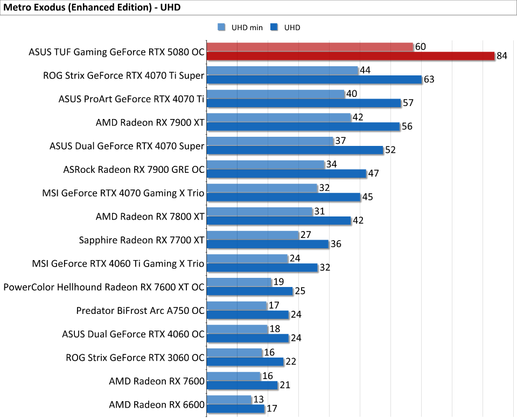This screenshot has width=517, height=420.
Task: Click the PowerColor Hellhound Radeon RX 7600 XT OC label
Action: 104,287
